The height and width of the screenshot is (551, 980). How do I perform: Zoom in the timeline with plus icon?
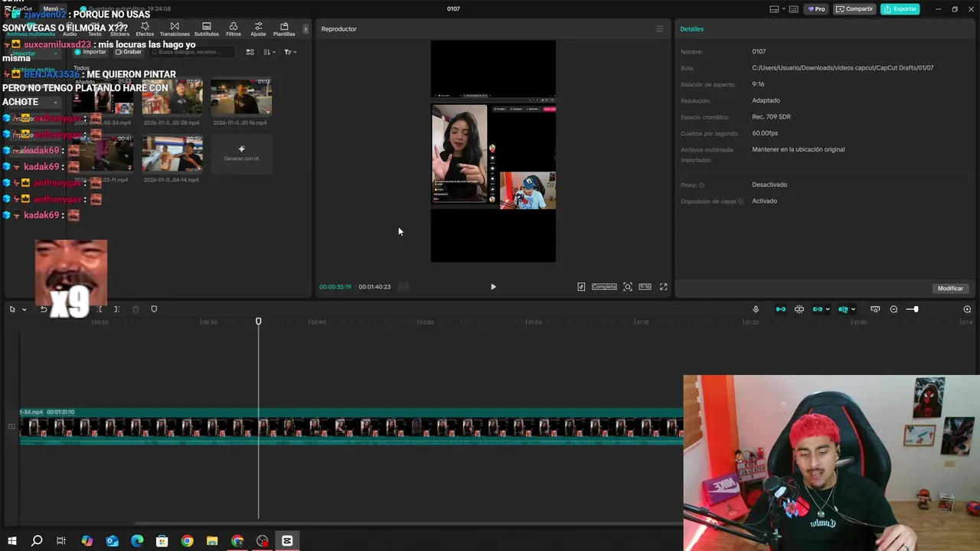(967, 309)
